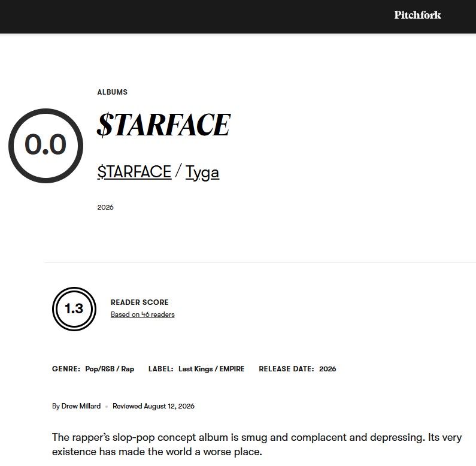Open the ALBUMS section label

113,92
